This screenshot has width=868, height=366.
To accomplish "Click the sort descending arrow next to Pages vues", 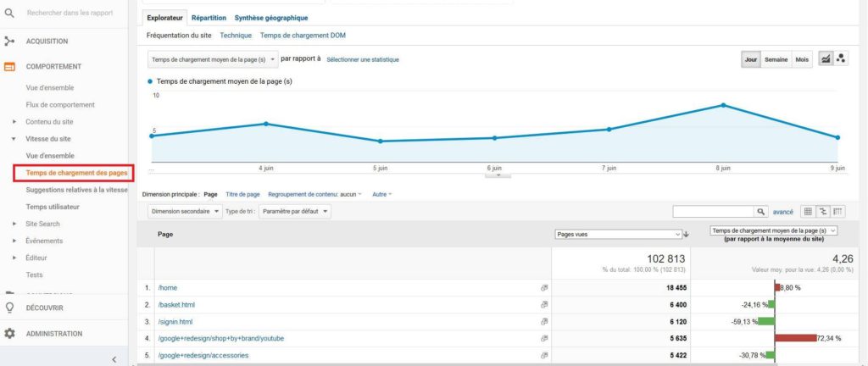I will click(687, 235).
